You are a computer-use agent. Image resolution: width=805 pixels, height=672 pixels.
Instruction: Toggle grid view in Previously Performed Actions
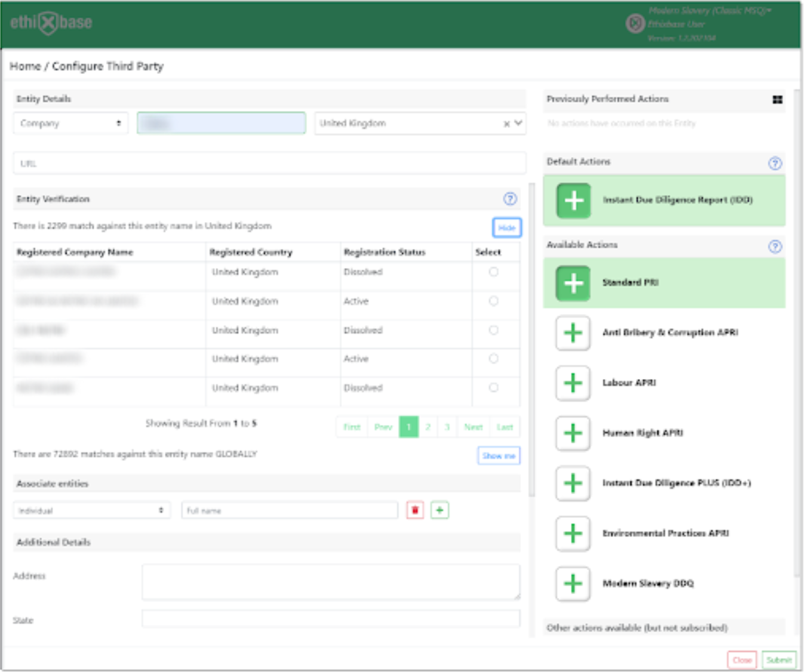click(x=777, y=100)
